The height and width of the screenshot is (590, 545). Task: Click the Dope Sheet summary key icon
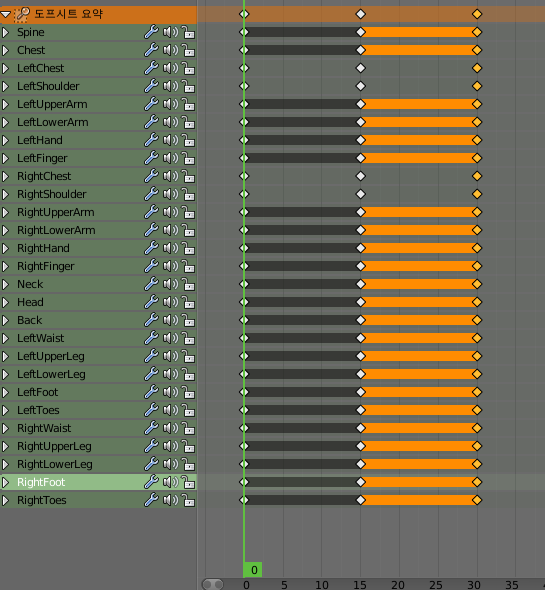point(22,14)
